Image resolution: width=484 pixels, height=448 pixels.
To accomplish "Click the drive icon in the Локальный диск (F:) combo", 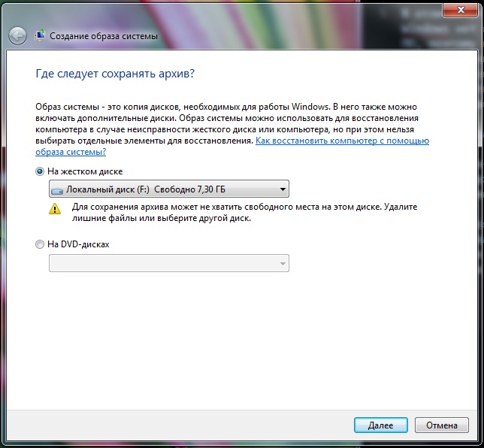I will (x=57, y=191).
